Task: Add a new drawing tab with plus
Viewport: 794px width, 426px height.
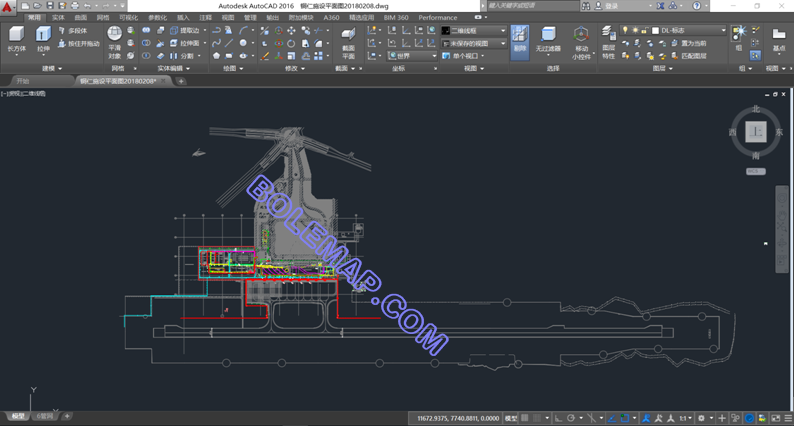Action: (x=181, y=81)
